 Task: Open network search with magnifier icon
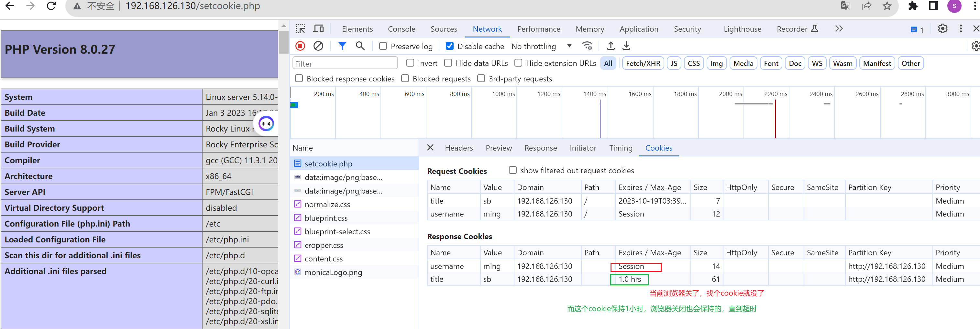click(x=360, y=46)
